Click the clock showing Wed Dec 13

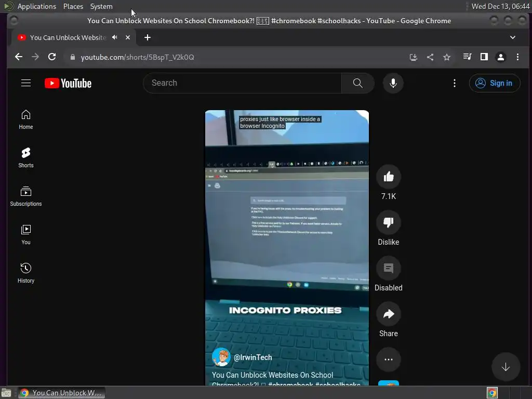500,6
